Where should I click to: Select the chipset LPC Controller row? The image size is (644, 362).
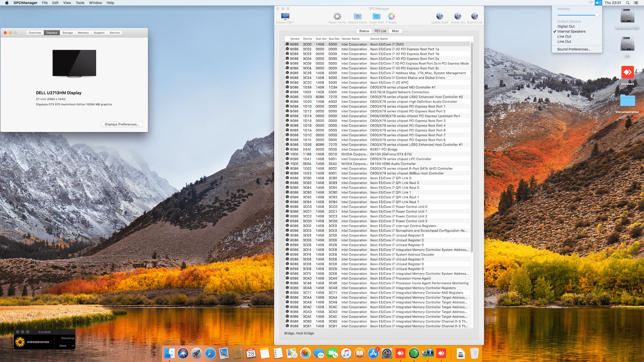point(377,159)
